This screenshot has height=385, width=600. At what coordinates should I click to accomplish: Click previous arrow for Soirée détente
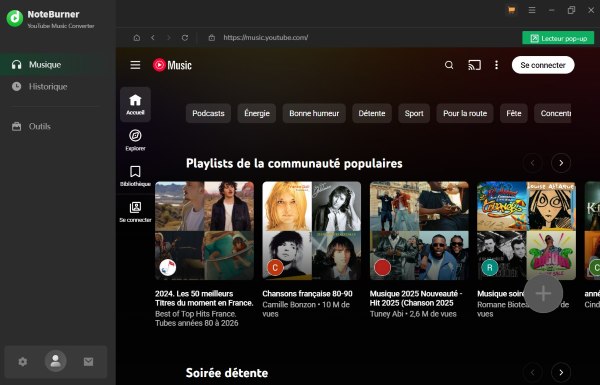532,372
